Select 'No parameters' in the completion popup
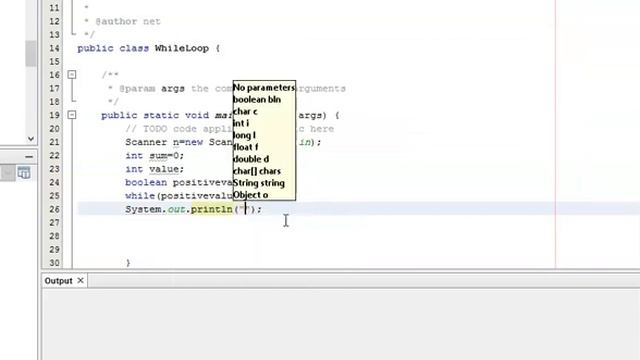The width and height of the screenshot is (640, 360). pos(264,87)
